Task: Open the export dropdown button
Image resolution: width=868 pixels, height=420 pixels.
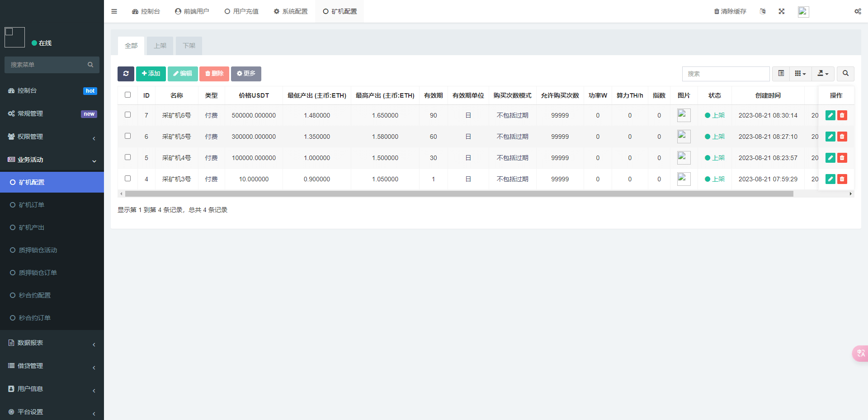Action: [x=822, y=74]
